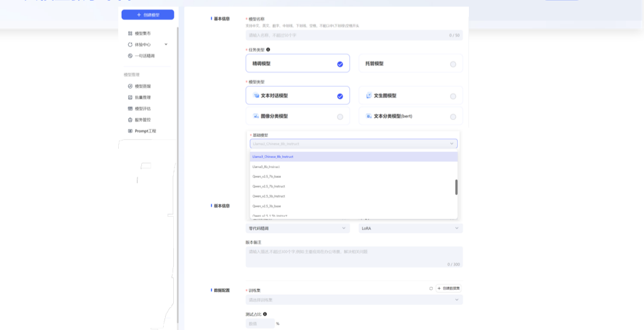
Task: Click the 模型蒸馏 icon in sidebar
Action: point(130,86)
